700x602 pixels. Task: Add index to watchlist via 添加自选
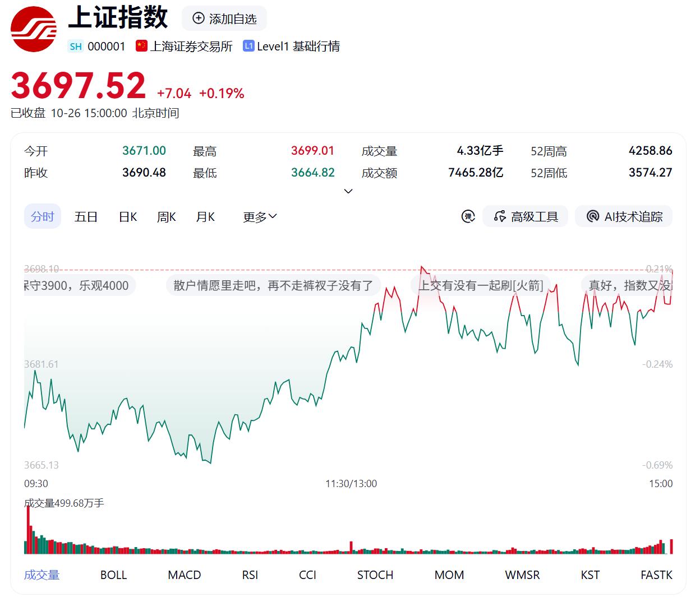[x=224, y=18]
